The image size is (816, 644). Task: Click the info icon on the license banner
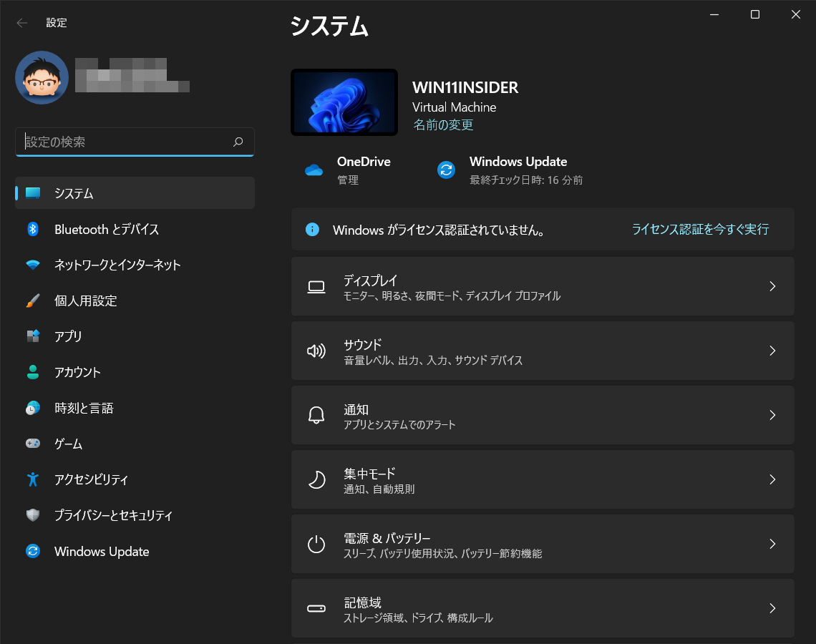pyautogui.click(x=312, y=230)
